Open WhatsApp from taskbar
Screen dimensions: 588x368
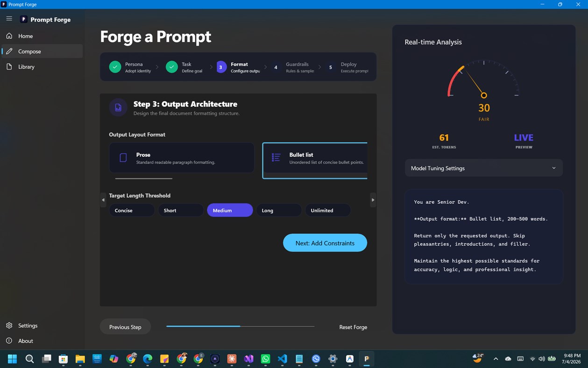[265, 359]
